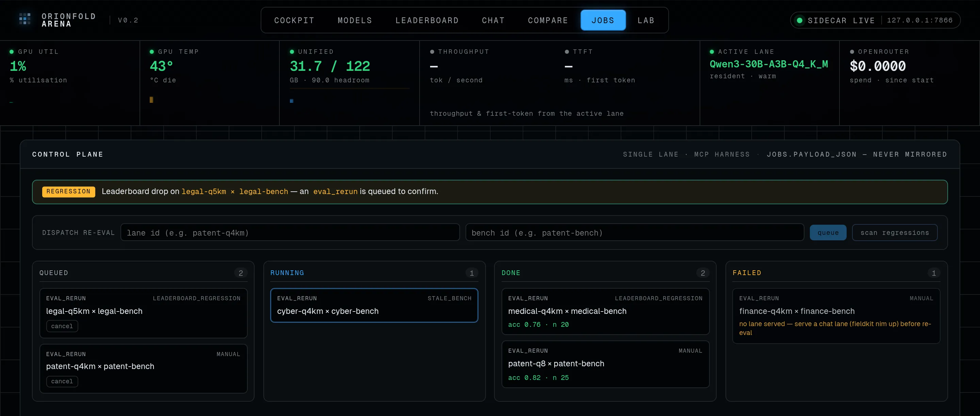Open the Compare tab
The height and width of the screenshot is (416, 980).
pos(548,20)
